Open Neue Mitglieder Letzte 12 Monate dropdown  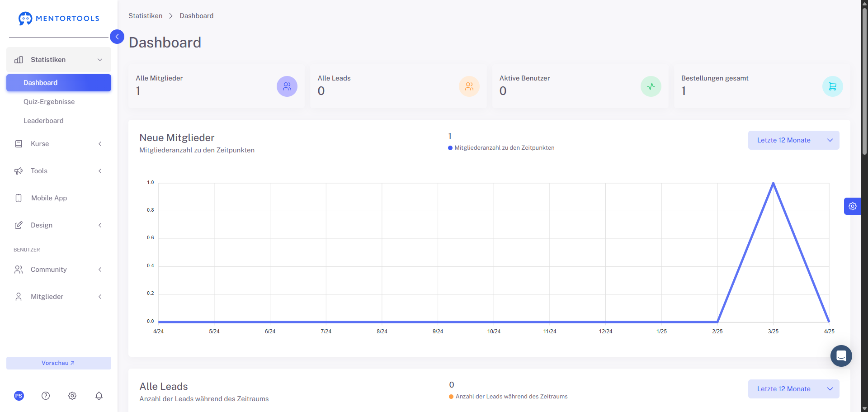click(x=794, y=140)
